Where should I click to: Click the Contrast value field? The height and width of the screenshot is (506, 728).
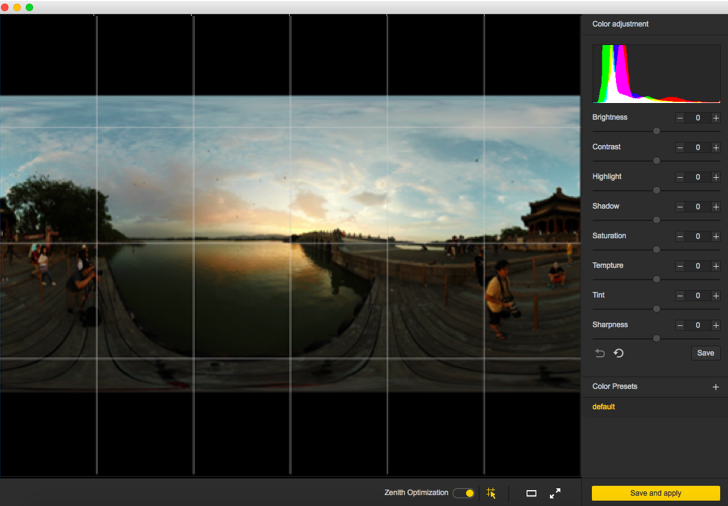point(697,148)
